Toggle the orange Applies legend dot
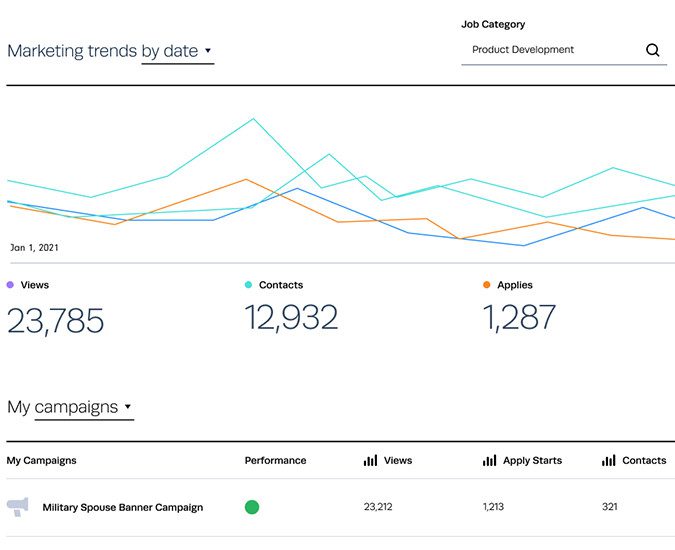Screen dimensions: 675x550 tap(487, 285)
